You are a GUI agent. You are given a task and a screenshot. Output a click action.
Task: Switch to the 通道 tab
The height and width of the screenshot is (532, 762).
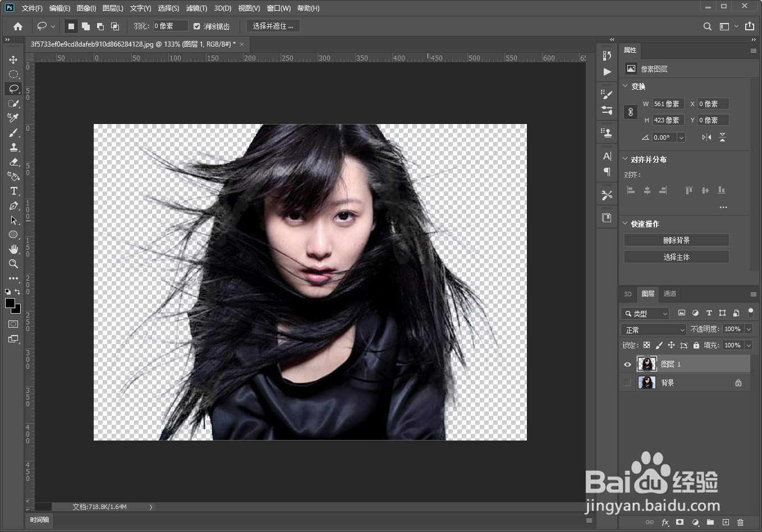[670, 293]
